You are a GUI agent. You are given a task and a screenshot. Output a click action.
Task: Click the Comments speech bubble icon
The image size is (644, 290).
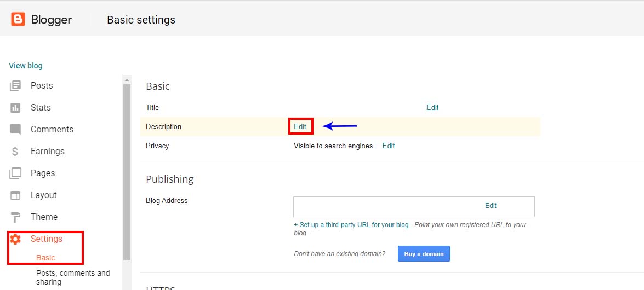tap(15, 130)
